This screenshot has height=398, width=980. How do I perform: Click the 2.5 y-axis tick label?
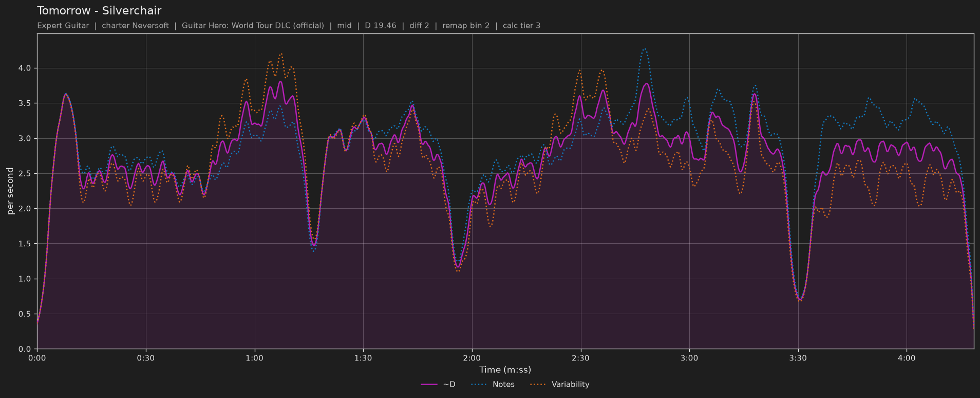coord(25,174)
